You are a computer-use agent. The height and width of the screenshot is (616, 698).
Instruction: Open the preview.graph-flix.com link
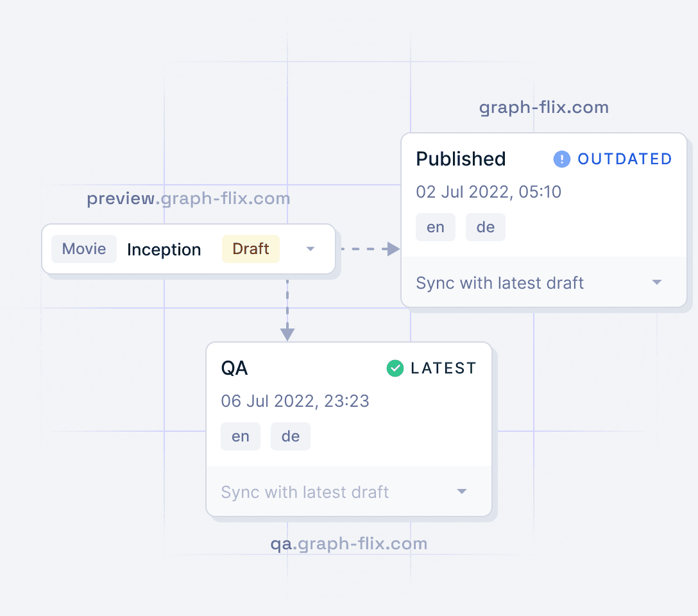pyautogui.click(x=189, y=199)
